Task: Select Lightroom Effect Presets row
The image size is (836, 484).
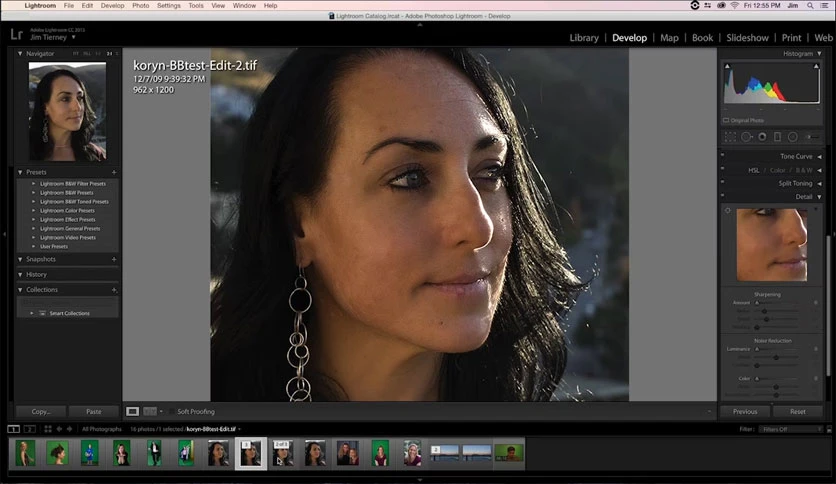Action: (x=68, y=220)
